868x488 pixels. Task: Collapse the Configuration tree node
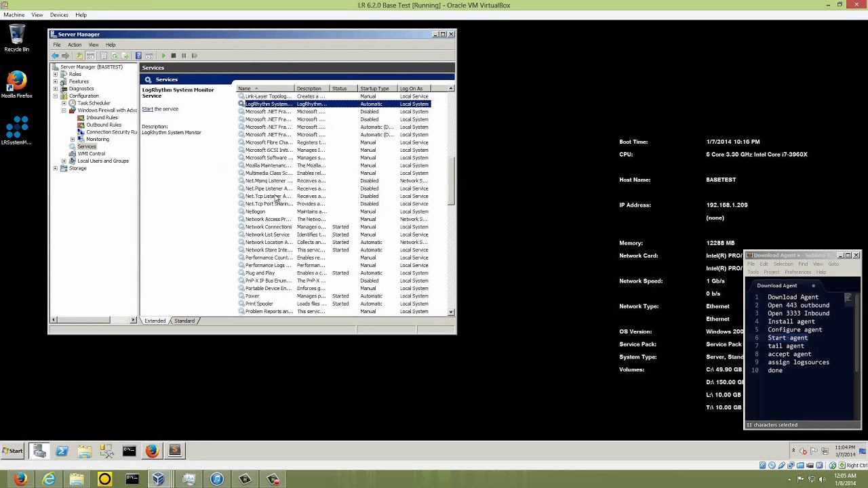click(x=56, y=96)
